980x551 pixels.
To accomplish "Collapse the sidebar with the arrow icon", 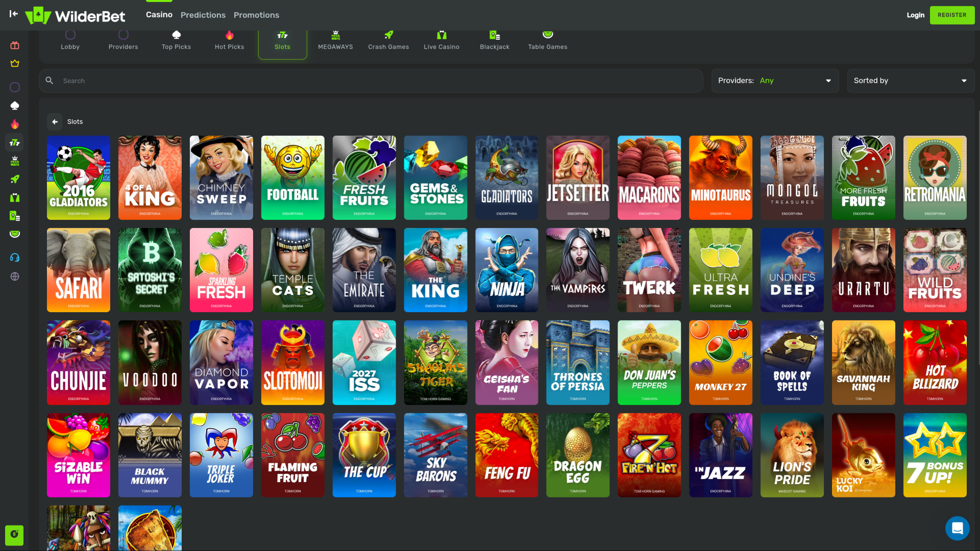I will coord(14,14).
